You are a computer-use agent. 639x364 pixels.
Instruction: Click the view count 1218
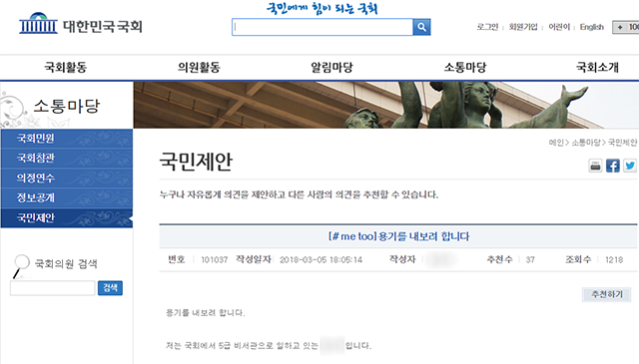tap(614, 259)
